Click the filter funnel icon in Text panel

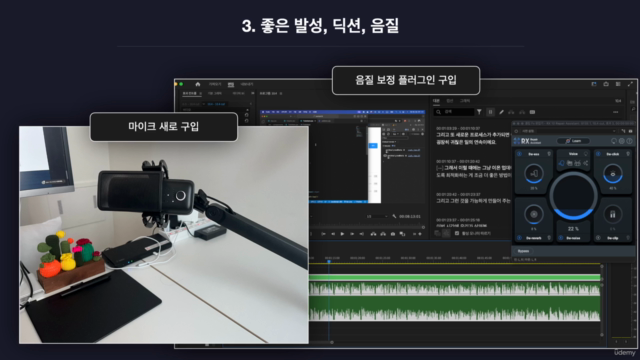[x=479, y=112]
